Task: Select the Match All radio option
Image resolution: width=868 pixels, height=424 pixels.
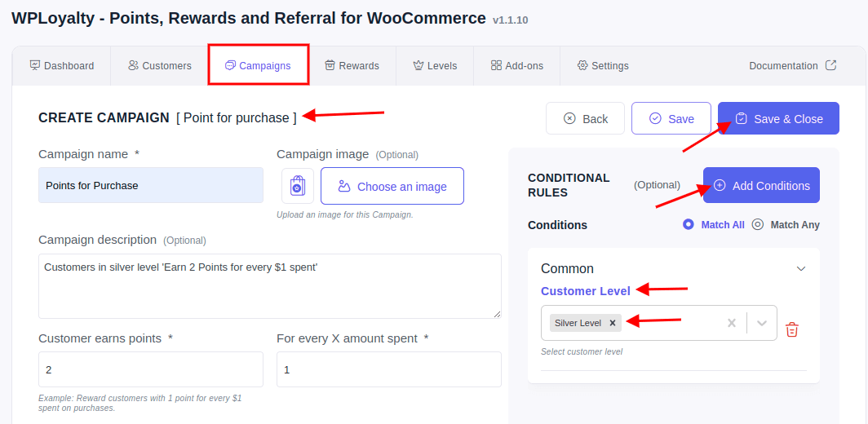Action: pyautogui.click(x=688, y=225)
